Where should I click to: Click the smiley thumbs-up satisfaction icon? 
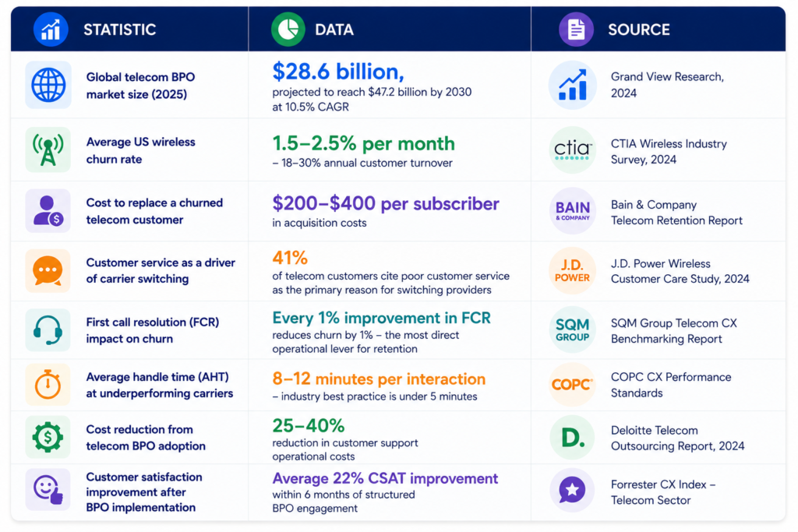48,490
